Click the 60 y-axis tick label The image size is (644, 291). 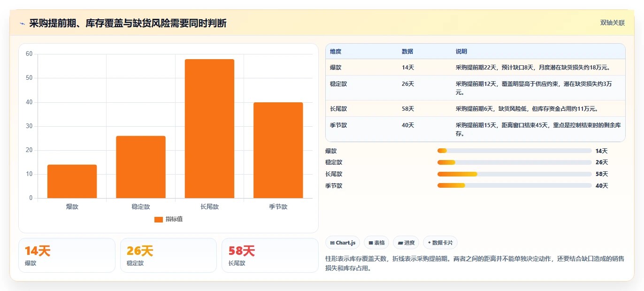[x=29, y=54]
